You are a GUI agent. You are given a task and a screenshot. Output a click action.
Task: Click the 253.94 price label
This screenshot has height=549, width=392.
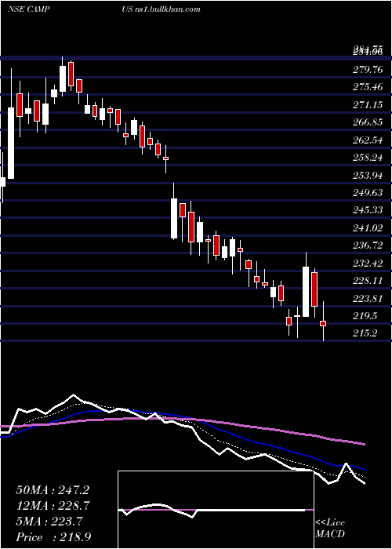tap(368, 175)
